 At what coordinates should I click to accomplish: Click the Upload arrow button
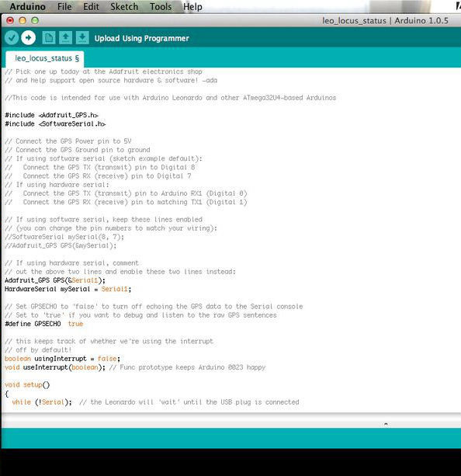coord(28,38)
